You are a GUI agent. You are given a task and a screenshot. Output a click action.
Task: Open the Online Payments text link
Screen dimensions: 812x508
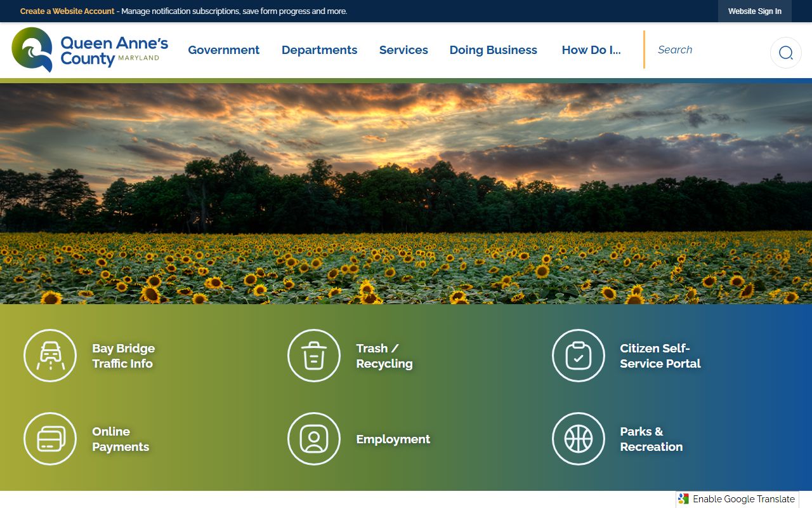[121, 439]
